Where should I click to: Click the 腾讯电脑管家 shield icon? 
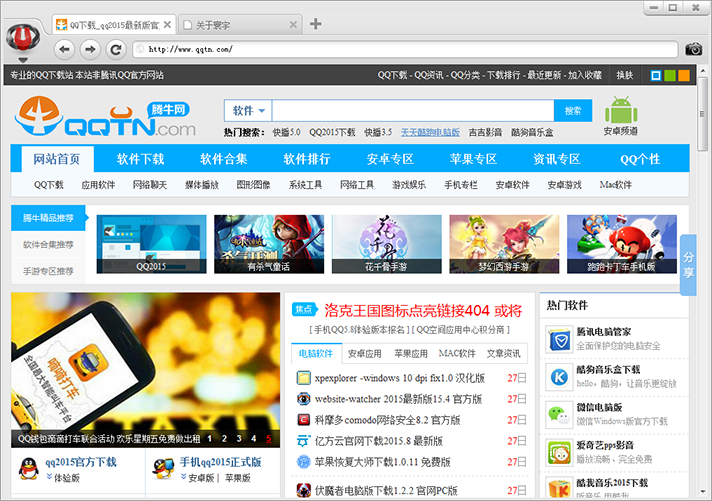(x=558, y=339)
